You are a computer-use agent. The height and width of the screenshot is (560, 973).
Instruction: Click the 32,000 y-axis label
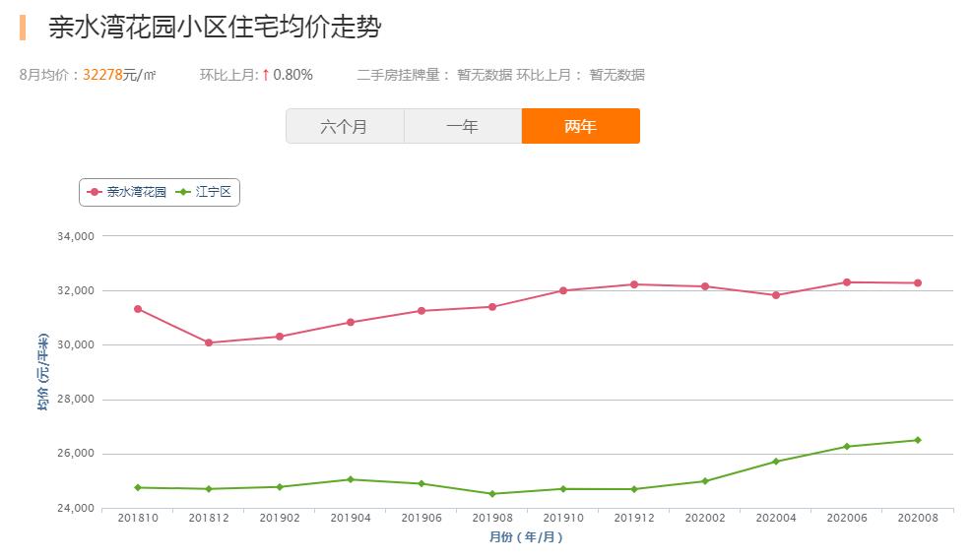tap(76, 291)
